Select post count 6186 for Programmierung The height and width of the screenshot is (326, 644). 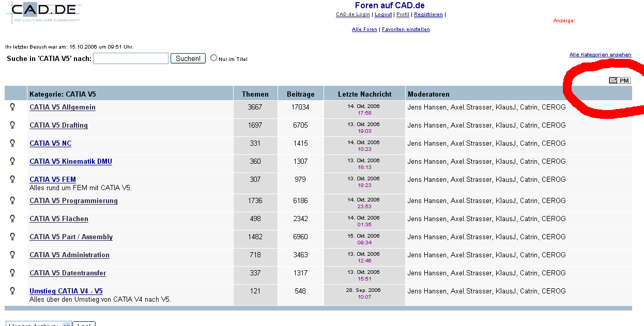pos(300,200)
